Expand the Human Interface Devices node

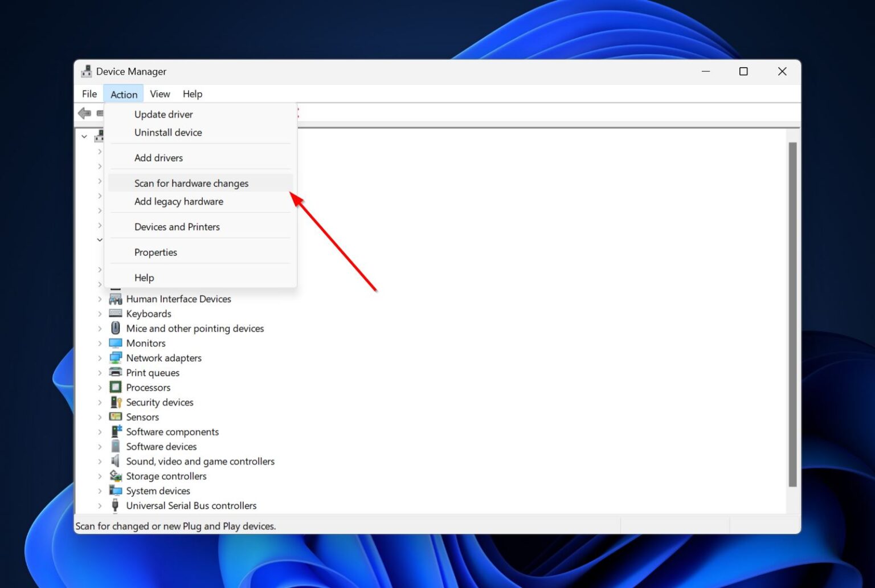101,299
